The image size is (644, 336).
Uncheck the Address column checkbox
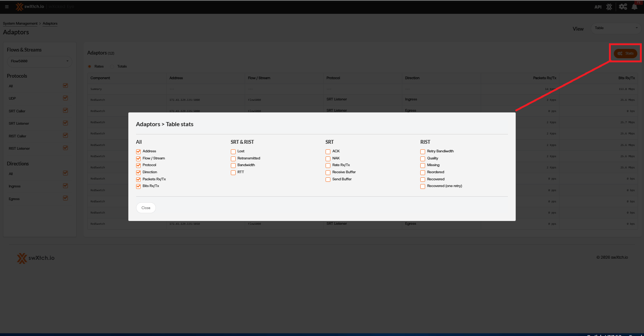[138, 152]
